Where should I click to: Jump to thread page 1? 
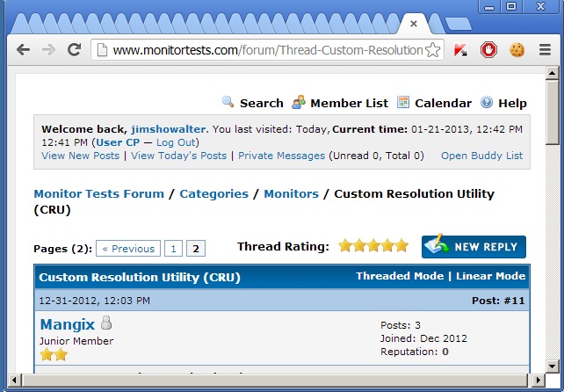tap(173, 249)
